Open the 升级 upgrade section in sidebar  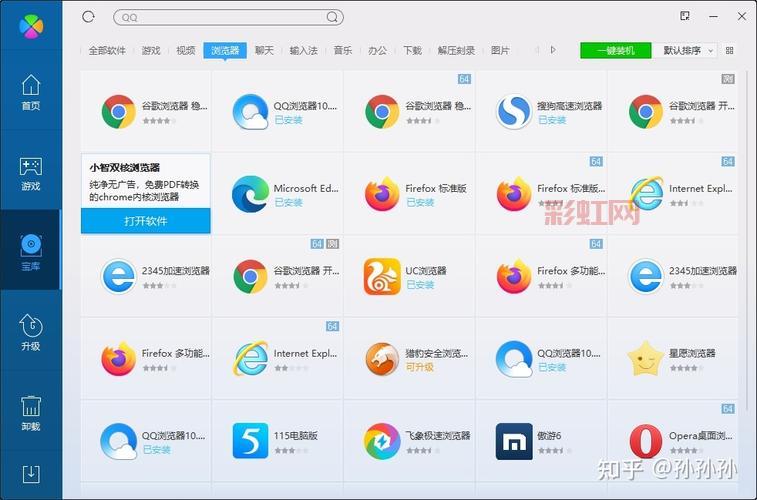tap(31, 332)
